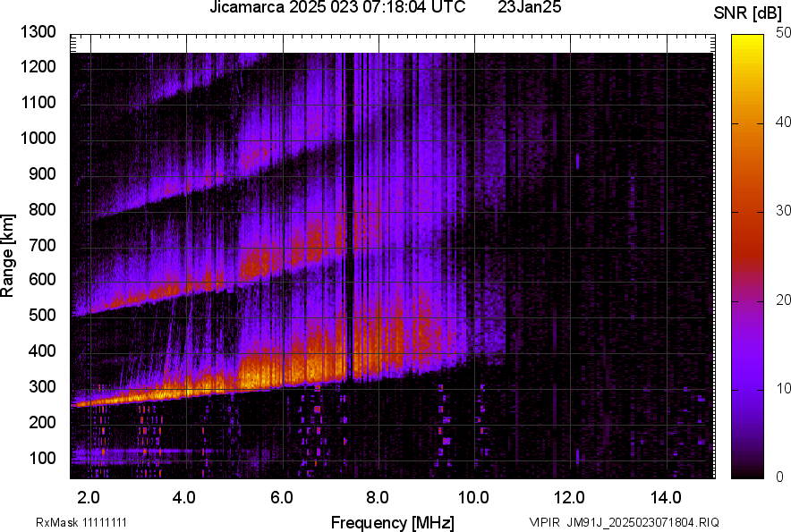Click the Jicamarca timestamp title text

[x=336, y=8]
